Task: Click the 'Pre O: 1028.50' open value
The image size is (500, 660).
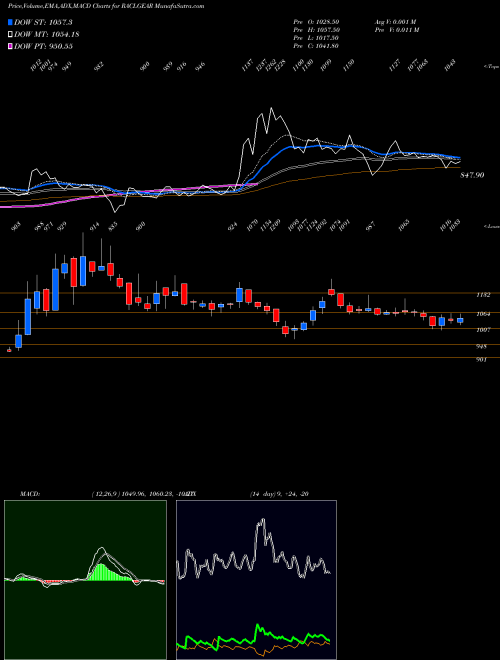Action: click(x=316, y=21)
